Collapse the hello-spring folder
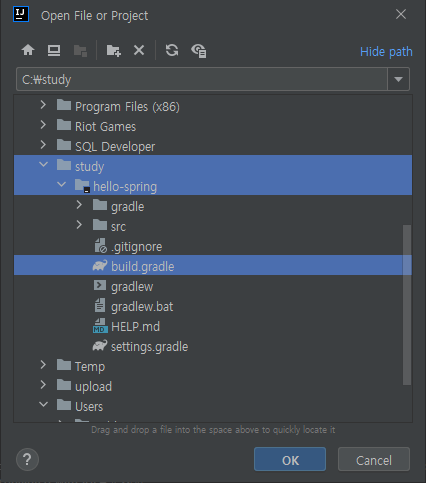Screen dimensions: 426x483 click(x=61, y=184)
